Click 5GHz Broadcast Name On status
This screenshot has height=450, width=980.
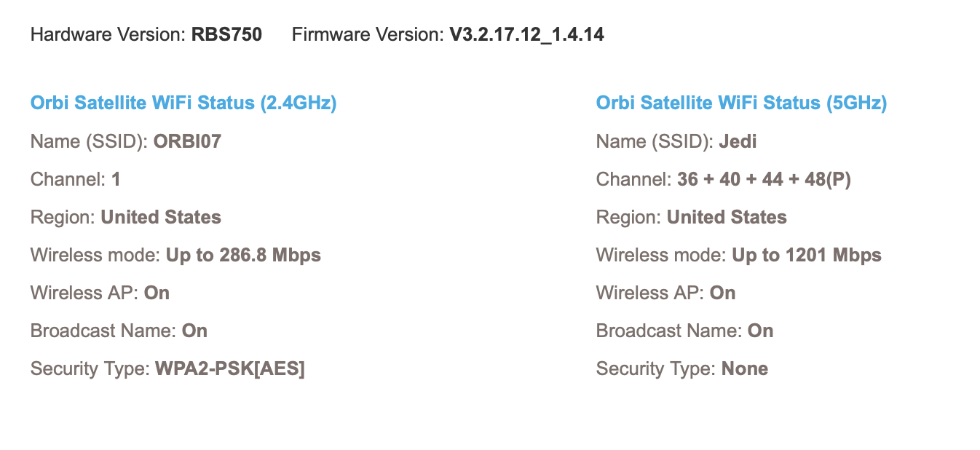coord(760,331)
